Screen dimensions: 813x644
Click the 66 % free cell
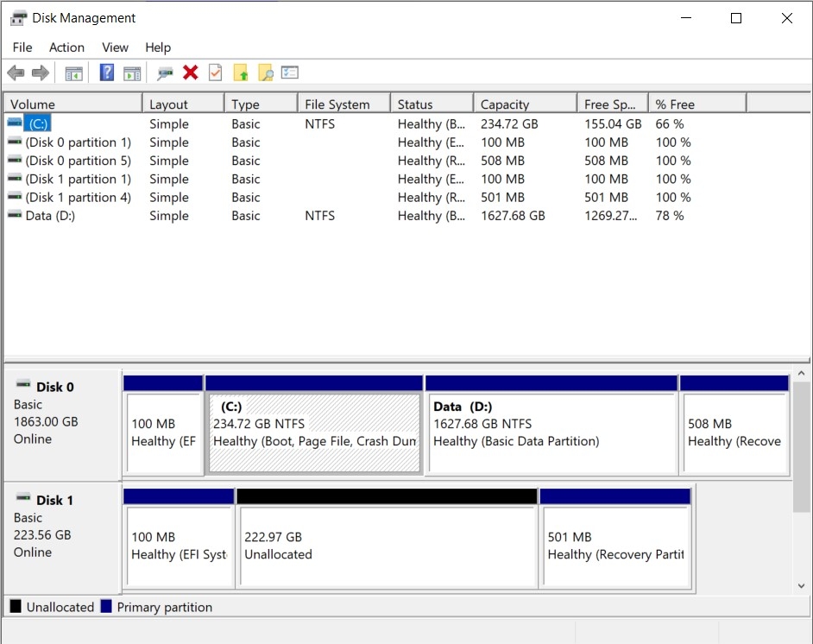coord(670,124)
